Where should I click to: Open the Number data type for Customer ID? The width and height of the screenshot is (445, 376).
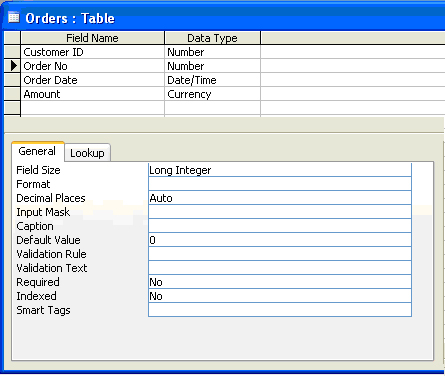click(x=212, y=52)
